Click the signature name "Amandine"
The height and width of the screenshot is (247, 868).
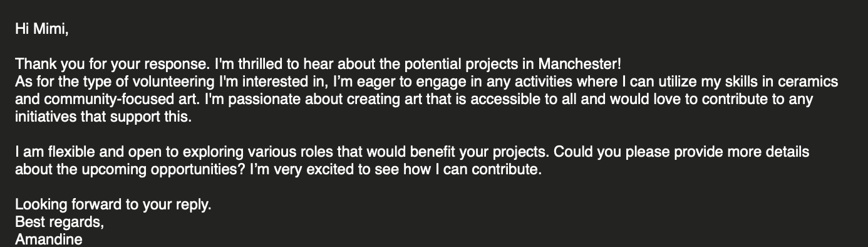pyautogui.click(x=49, y=239)
